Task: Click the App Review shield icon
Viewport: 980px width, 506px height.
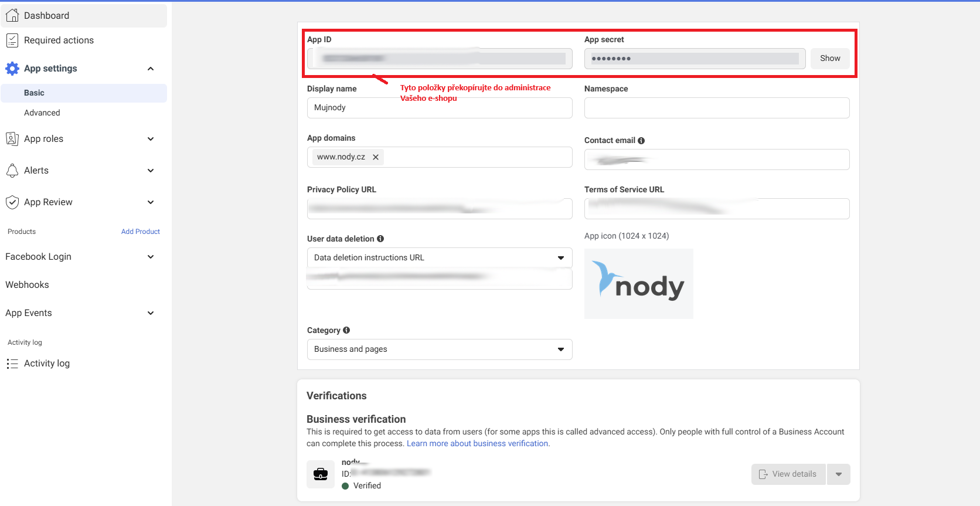Action: [x=12, y=202]
